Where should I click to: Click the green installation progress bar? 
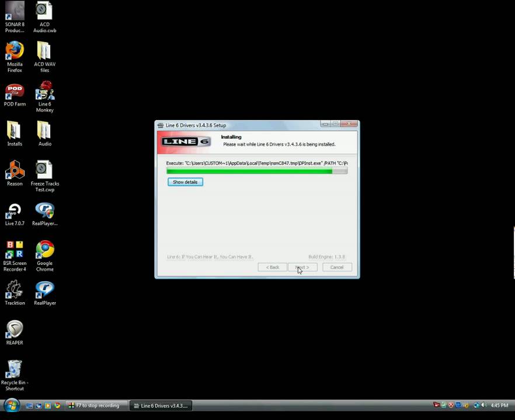[257, 171]
